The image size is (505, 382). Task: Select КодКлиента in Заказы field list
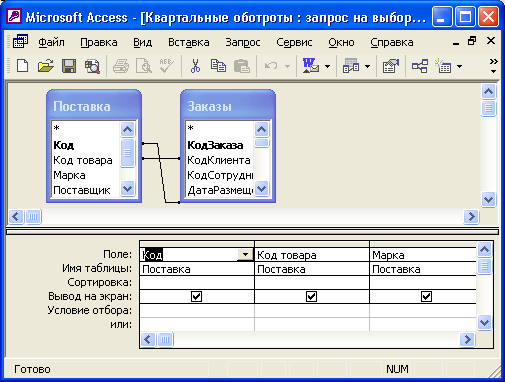(x=219, y=160)
